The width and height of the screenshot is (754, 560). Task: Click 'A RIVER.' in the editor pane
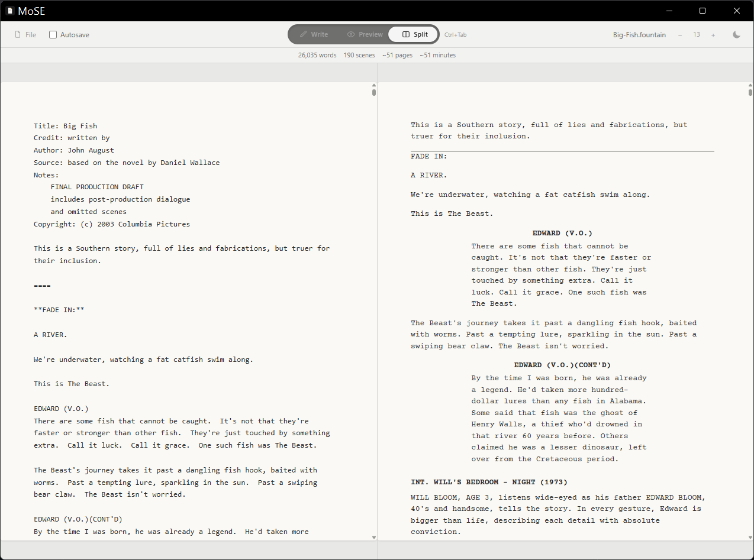(x=50, y=335)
